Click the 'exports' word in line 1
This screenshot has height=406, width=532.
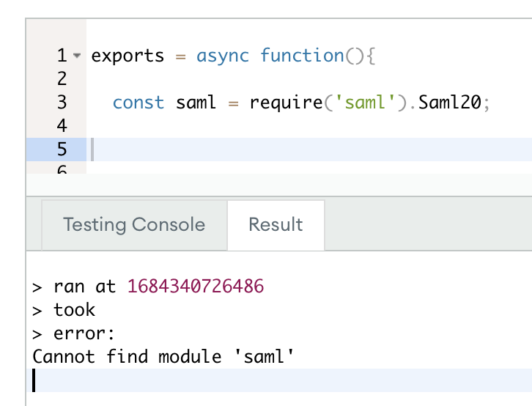128,56
